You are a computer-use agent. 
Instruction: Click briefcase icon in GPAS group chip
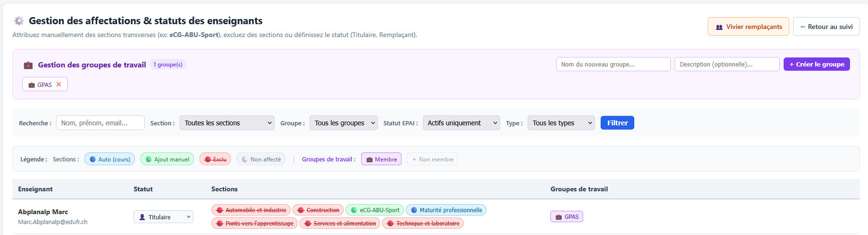click(32, 85)
